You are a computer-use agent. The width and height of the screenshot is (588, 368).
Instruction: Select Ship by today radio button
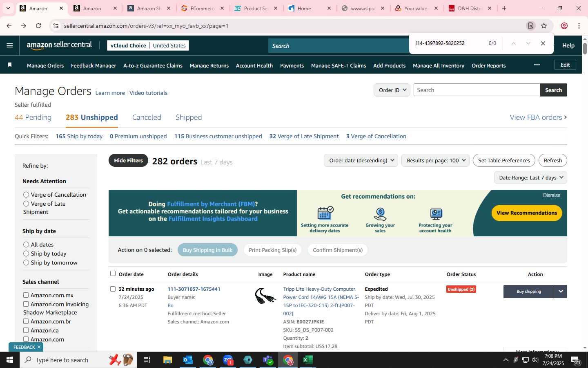[26, 254]
